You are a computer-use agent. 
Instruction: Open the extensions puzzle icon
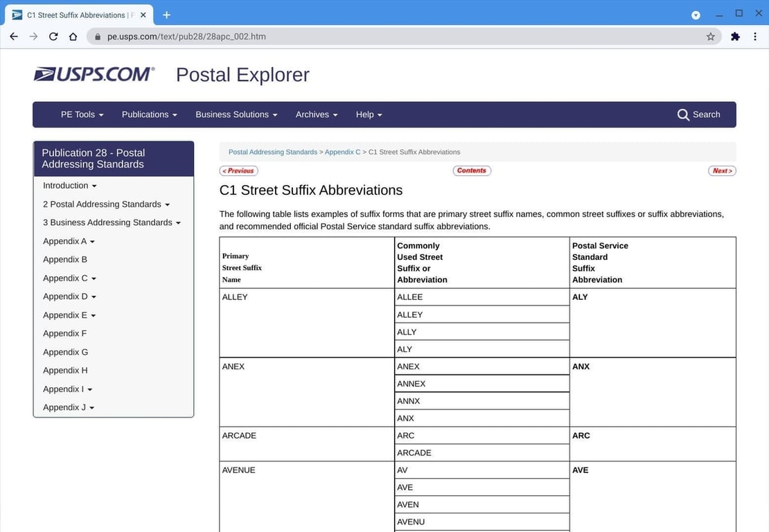(x=735, y=36)
